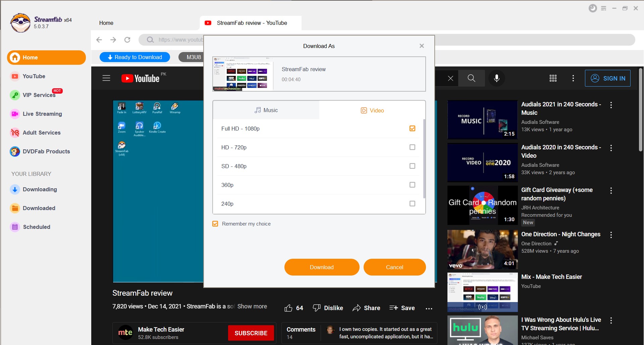Screen dimensions: 644x345
Task: Open StreamFab main menu icon
Action: tap(604, 8)
